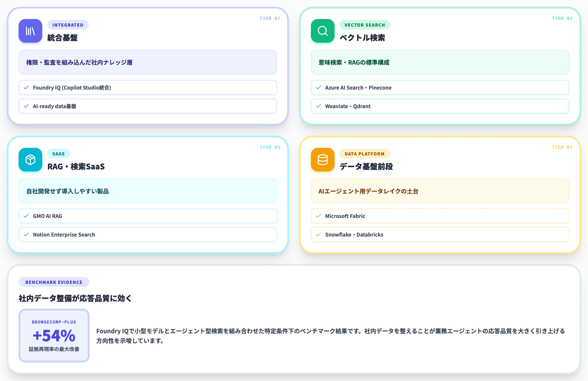Select the BENCHMARK EVIDENCE badge
588x381 pixels.
click(54, 282)
